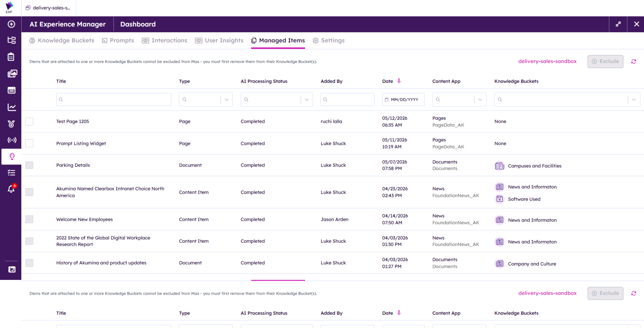644x328 pixels.
Task: Check the box for Welcome New Employees
Action: click(29, 219)
